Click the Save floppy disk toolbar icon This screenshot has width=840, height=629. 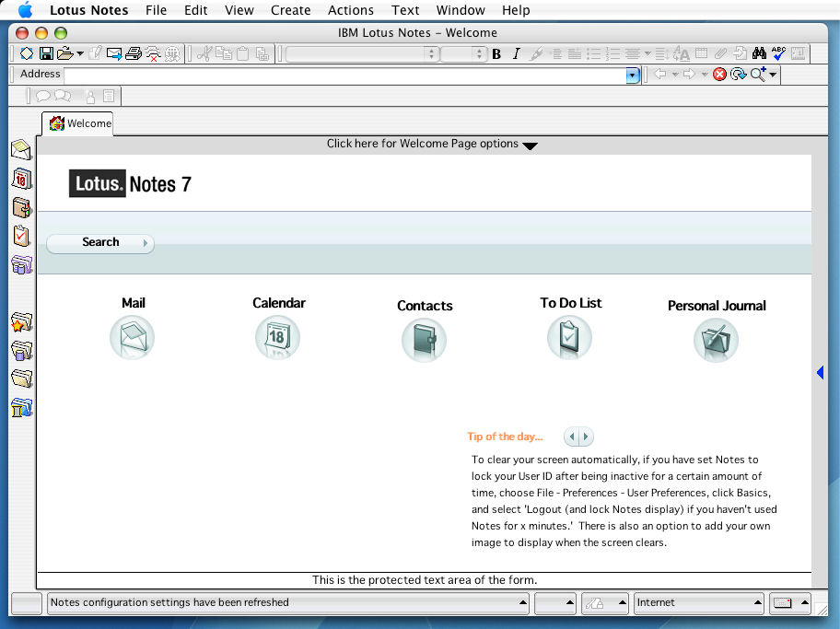[47, 53]
